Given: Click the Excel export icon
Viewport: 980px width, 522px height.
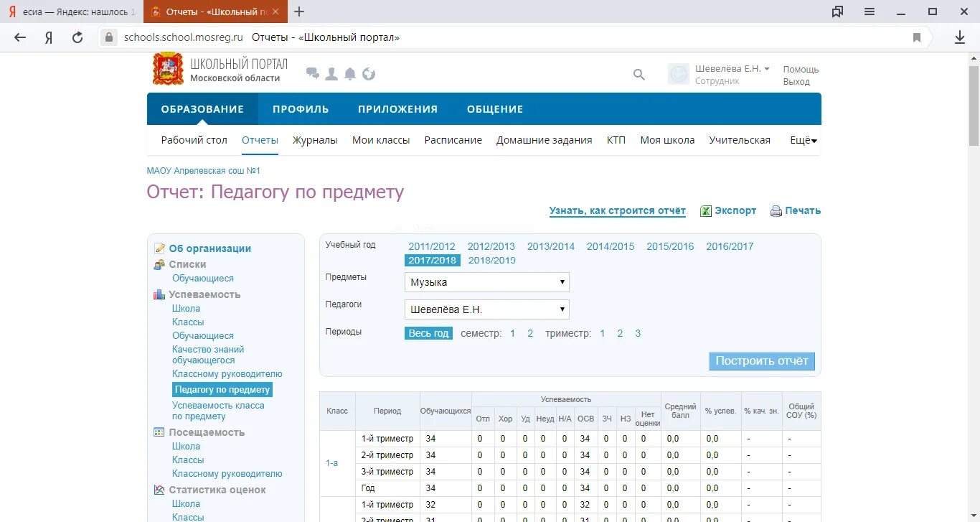Looking at the screenshot, I should tap(706, 211).
